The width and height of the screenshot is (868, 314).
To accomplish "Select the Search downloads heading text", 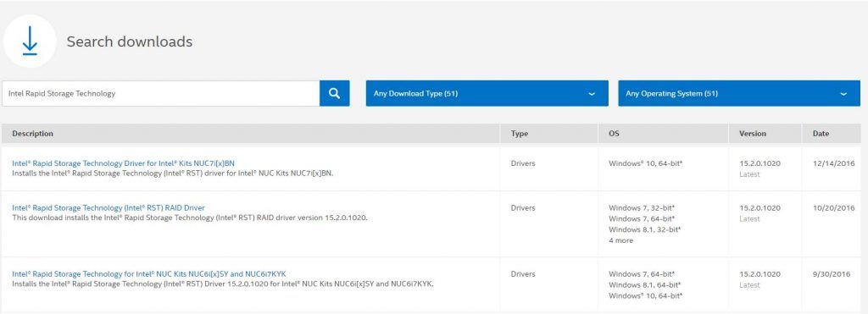I will pyautogui.click(x=130, y=41).
